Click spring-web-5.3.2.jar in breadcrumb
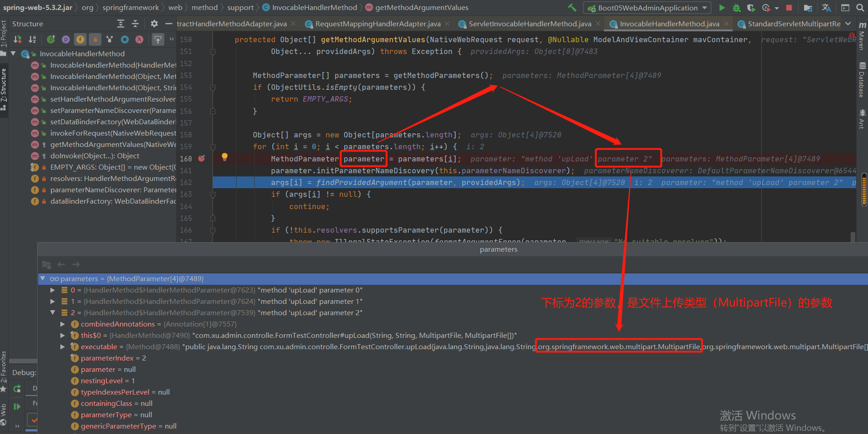The height and width of the screenshot is (434, 868). coord(38,8)
